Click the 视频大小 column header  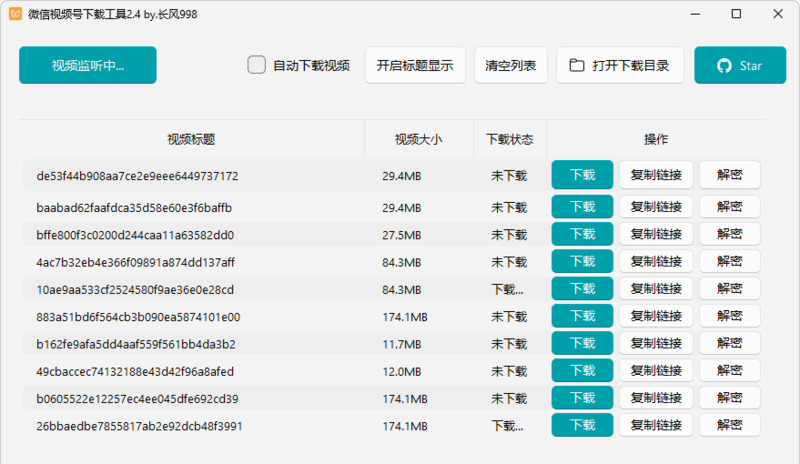click(x=418, y=139)
